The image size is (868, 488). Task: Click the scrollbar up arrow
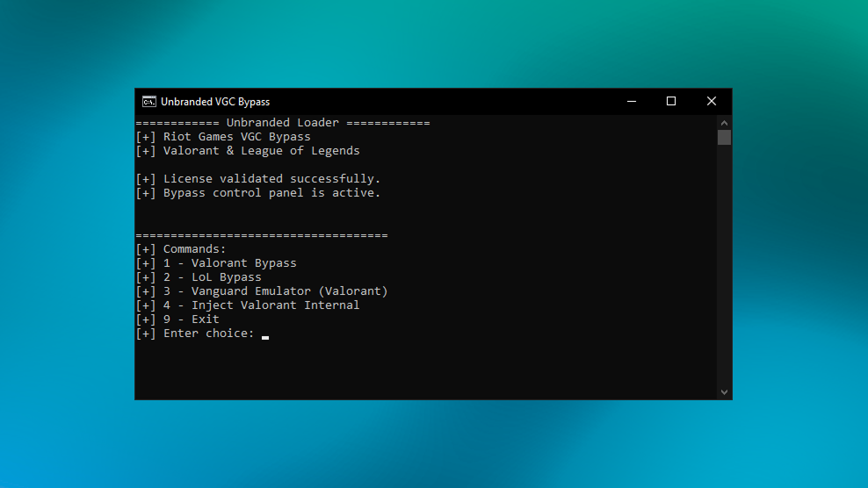tap(724, 123)
